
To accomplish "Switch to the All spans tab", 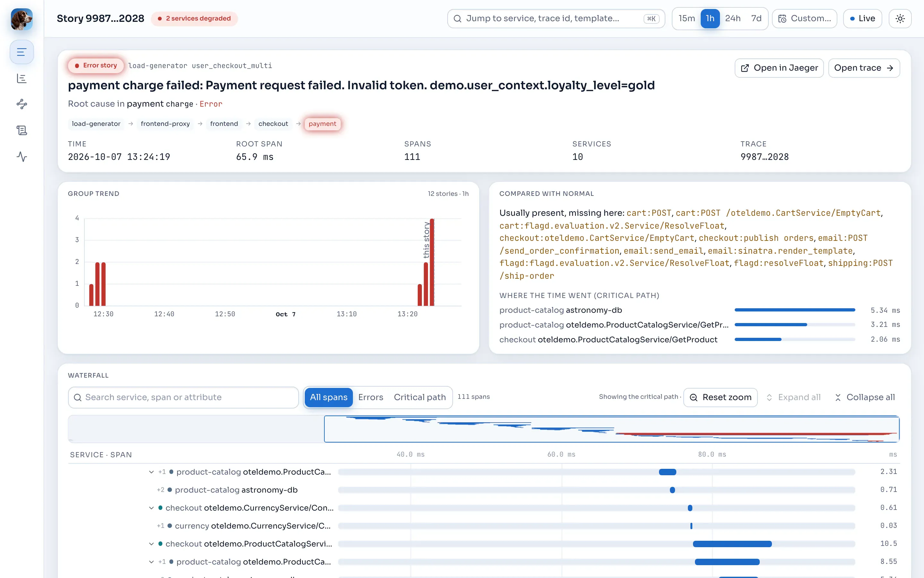I will 328,398.
